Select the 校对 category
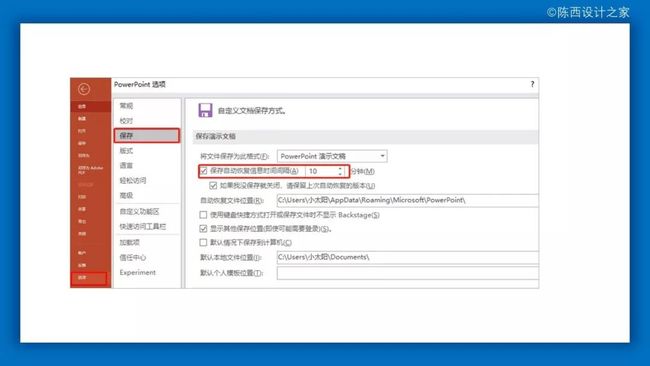The width and height of the screenshot is (650, 366). tap(126, 121)
